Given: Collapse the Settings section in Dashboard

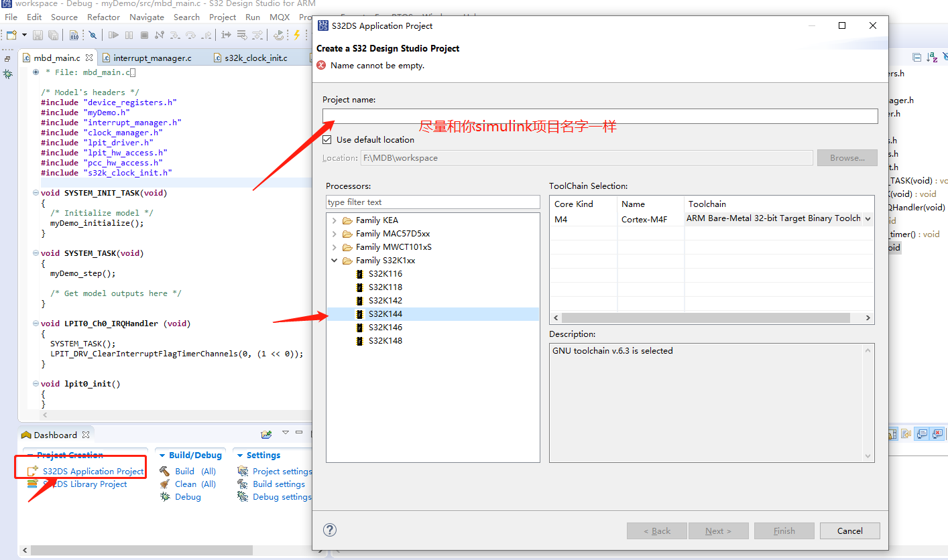Looking at the screenshot, I should [x=241, y=456].
